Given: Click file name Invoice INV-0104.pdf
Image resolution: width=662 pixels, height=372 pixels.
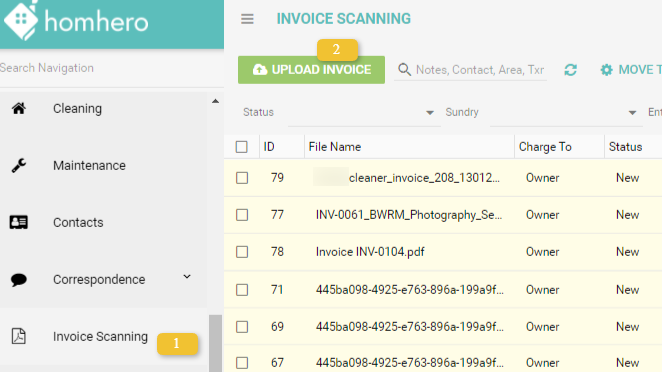Looking at the screenshot, I should pyautogui.click(x=370, y=252).
